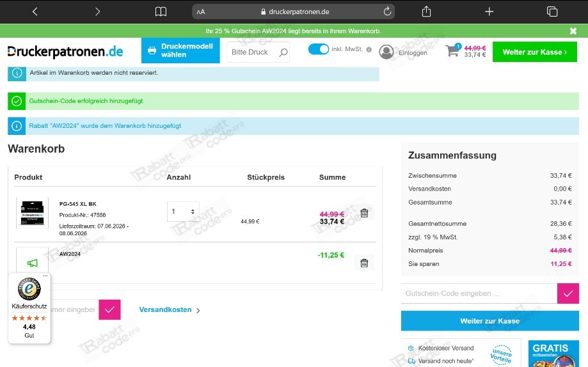Viewport: 588px width, 367px height.
Task: Go forward with the browser forward arrow
Action: (97, 12)
